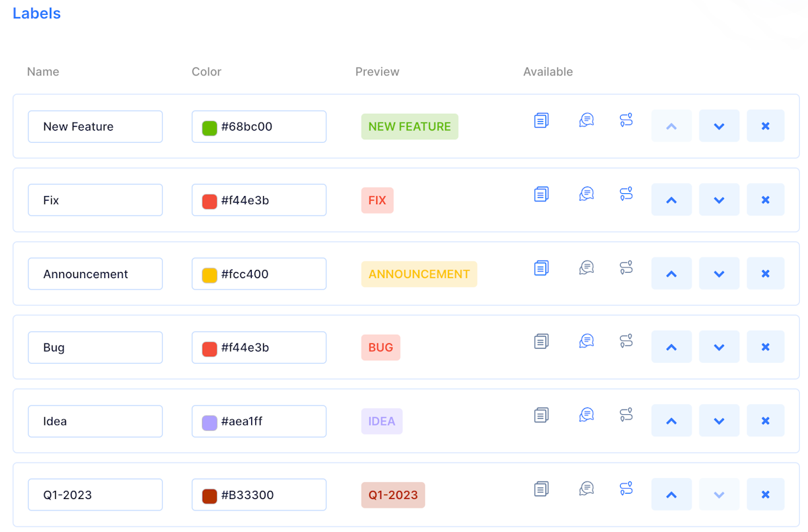Click the Q1-2023 preview badge
The width and height of the screenshot is (808, 532).
point(393,495)
